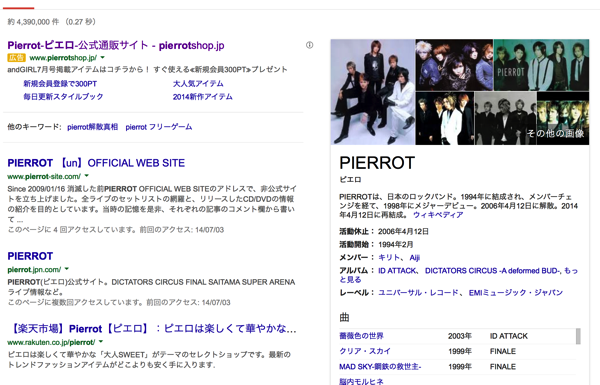Screen dimensions: 600x385
Task: Click member link Aiji
Action: [414, 258]
